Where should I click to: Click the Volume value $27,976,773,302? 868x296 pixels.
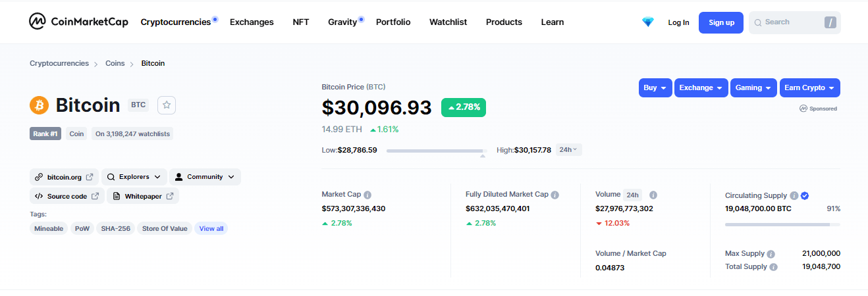point(624,209)
